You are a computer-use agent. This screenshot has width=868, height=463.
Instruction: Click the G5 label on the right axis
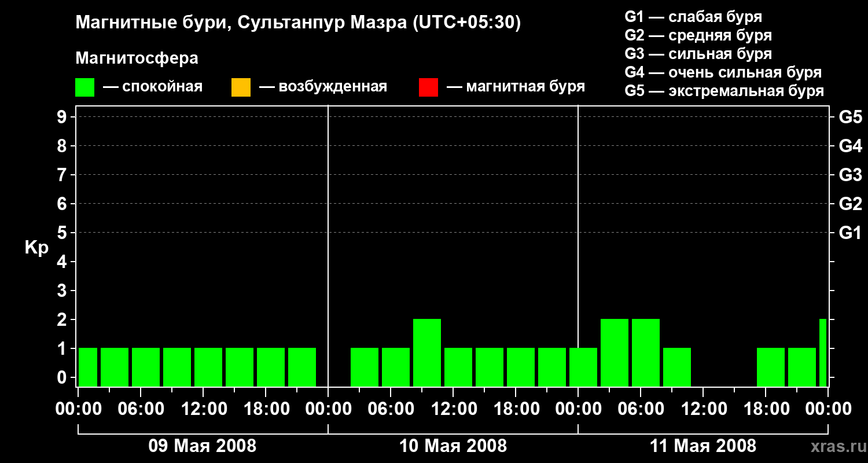(850, 117)
